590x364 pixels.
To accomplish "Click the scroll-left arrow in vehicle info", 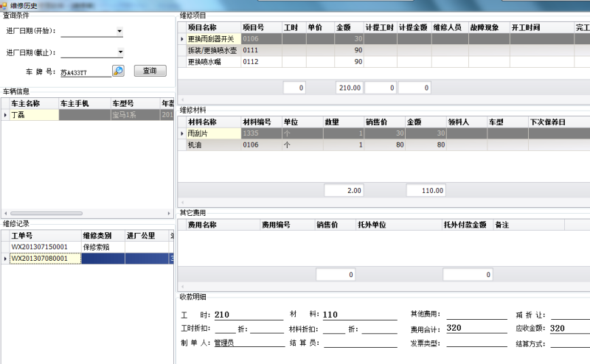I will pyautogui.click(x=5, y=213).
